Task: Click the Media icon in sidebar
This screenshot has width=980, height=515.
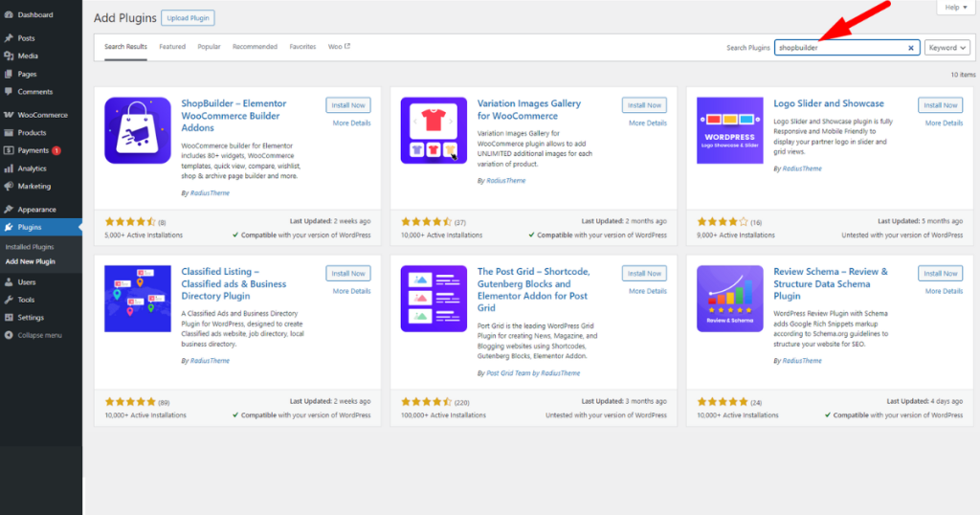Action: coord(9,56)
